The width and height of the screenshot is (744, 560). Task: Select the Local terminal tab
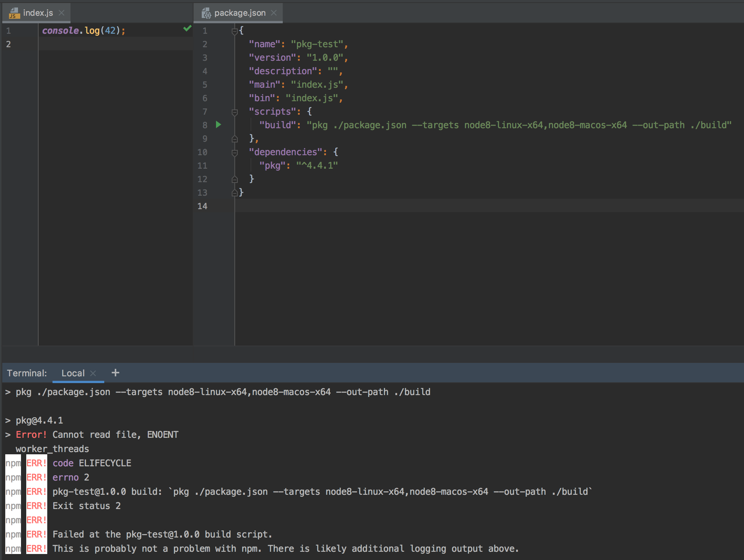pyautogui.click(x=73, y=373)
